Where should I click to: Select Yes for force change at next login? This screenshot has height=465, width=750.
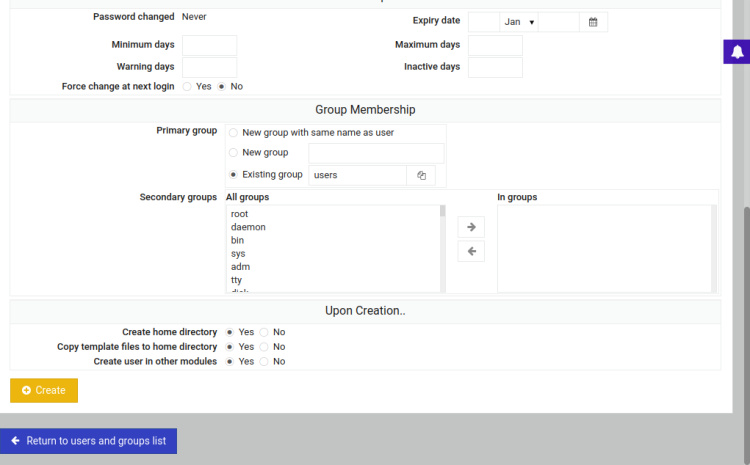[187, 87]
